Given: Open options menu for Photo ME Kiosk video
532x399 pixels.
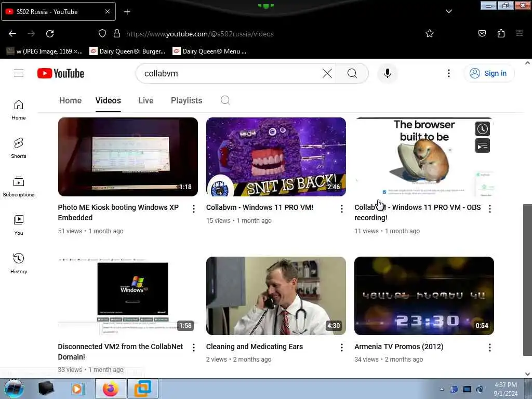Looking at the screenshot, I should tap(193, 209).
